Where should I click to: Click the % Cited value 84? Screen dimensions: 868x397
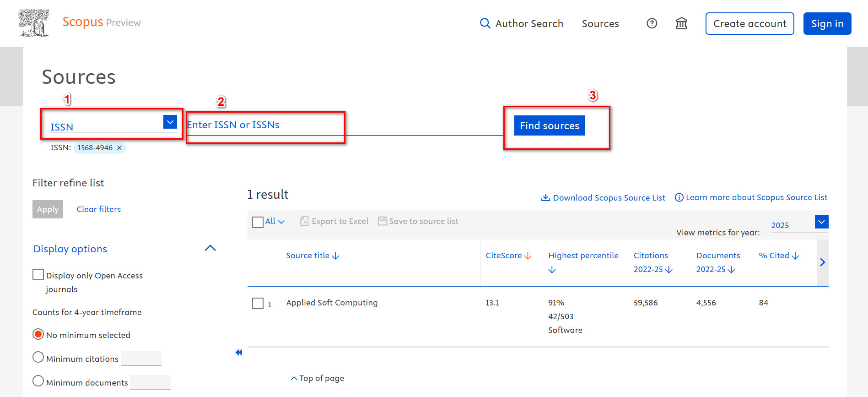[764, 303]
